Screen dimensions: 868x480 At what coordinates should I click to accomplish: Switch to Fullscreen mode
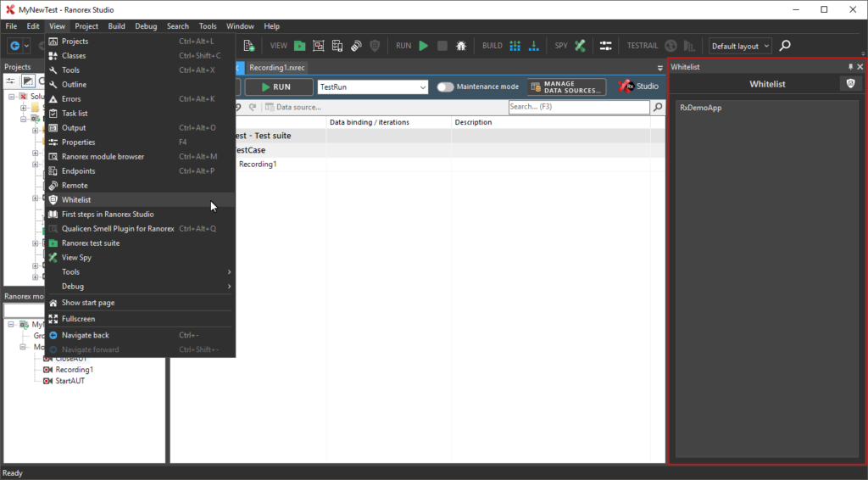140,318
